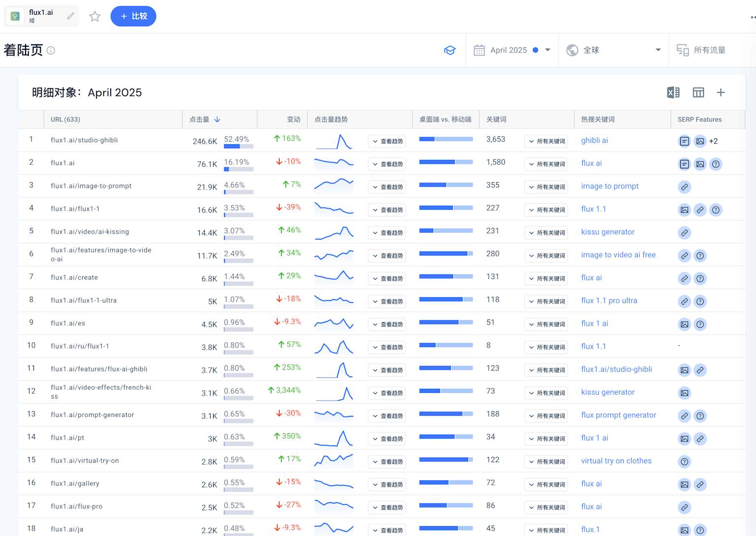Open 所有关键词 dropdown for flux1.ai/gallery

click(546, 485)
